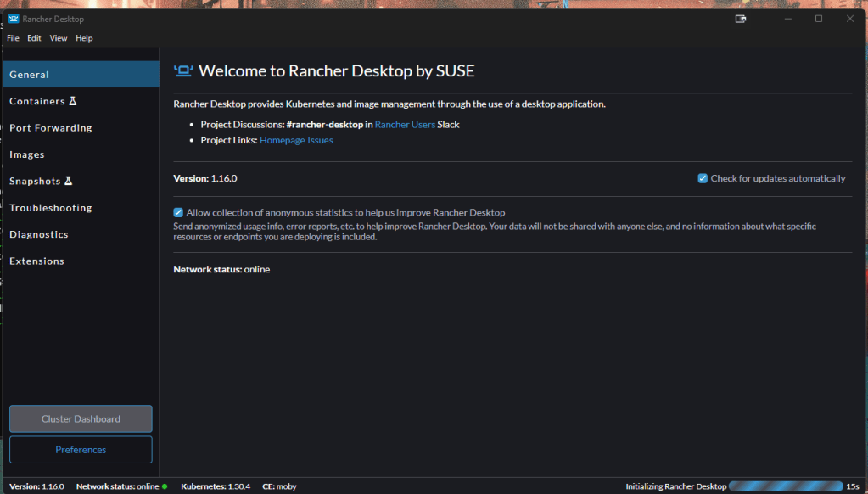Click the Version: 1.16.0 text in main panel
Screen dimensions: 868x494
point(204,178)
